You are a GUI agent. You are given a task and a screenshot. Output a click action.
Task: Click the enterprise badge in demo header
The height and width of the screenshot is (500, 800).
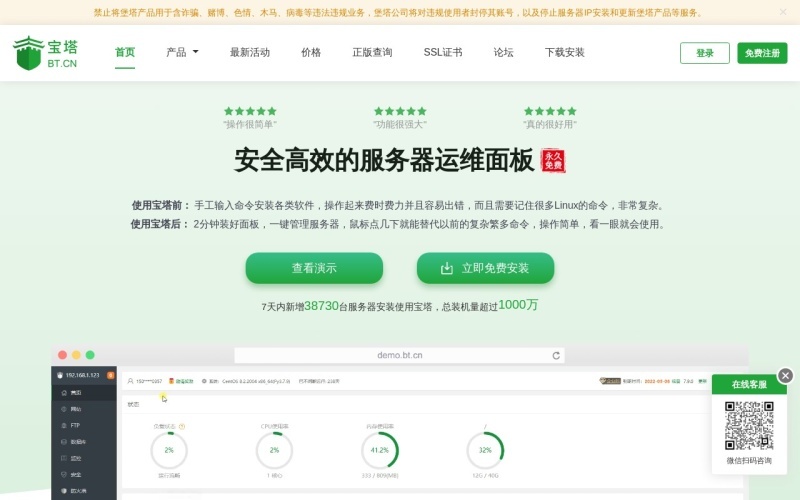click(610, 381)
